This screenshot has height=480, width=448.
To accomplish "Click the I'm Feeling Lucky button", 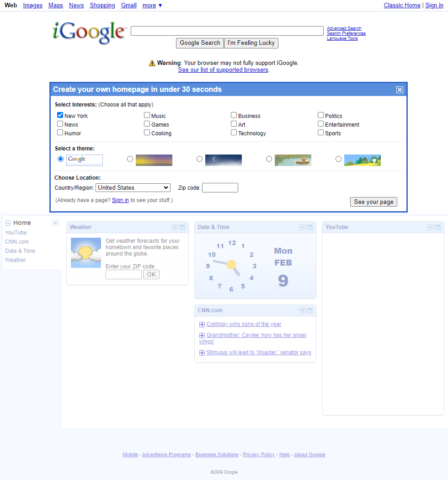I will (251, 43).
